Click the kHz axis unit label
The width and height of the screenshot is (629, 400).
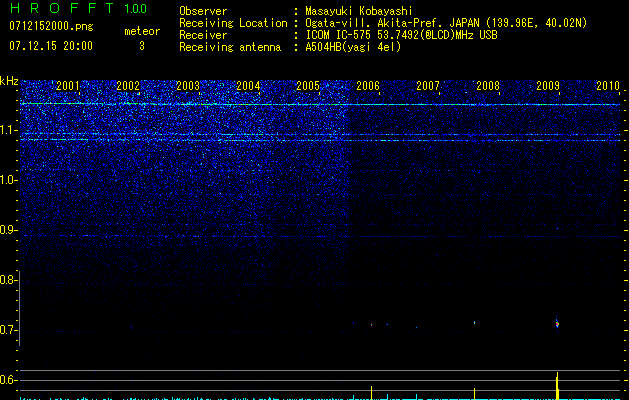[x=9, y=81]
